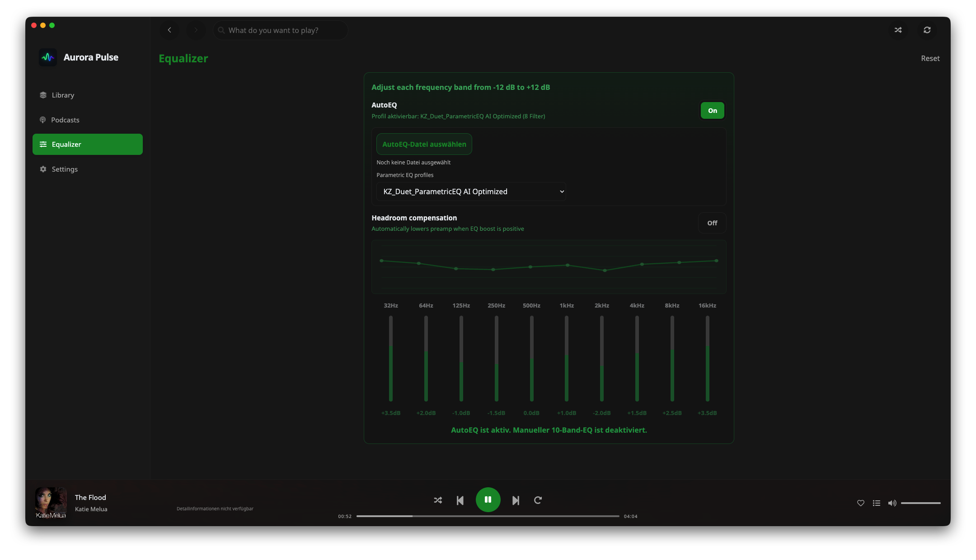The image size is (976, 560).
Task: Click the 2kHz band slider
Action: (602, 359)
